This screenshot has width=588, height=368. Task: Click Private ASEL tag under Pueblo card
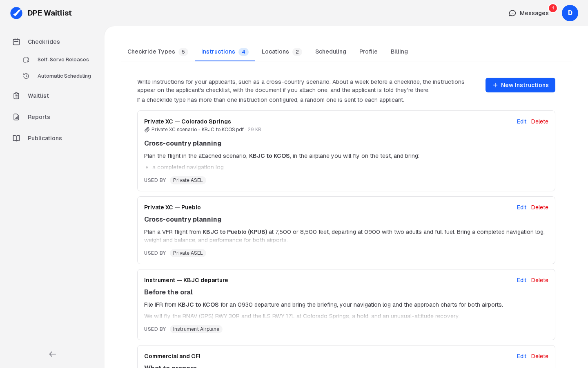[188, 253]
